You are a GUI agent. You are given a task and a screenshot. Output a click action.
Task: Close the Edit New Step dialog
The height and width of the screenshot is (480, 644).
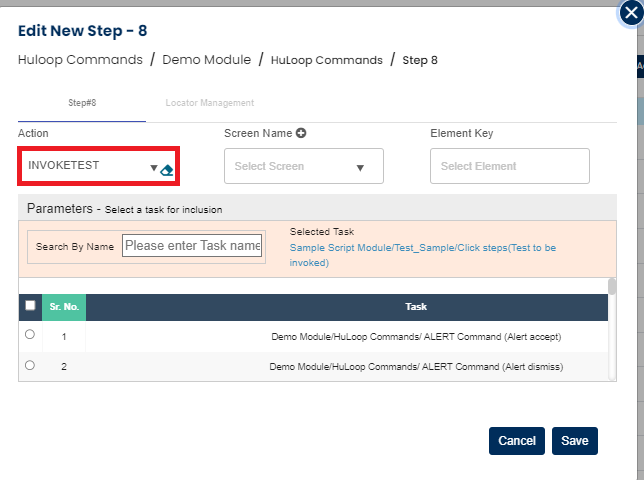(x=626, y=13)
